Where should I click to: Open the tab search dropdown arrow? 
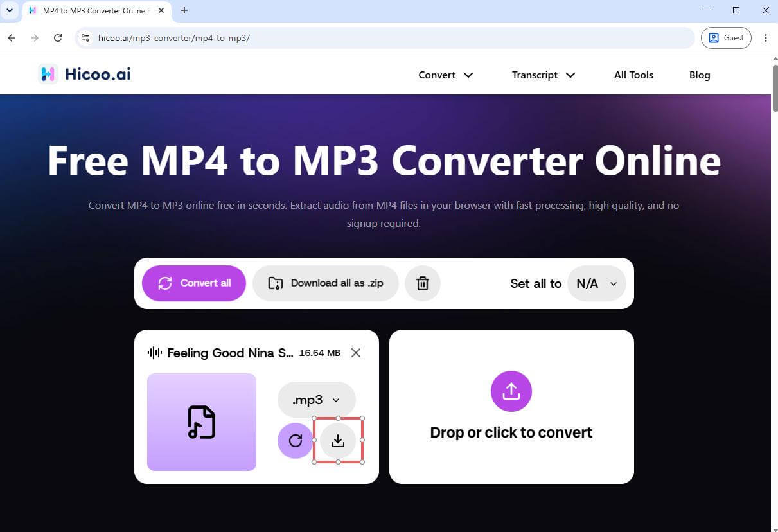(9, 11)
